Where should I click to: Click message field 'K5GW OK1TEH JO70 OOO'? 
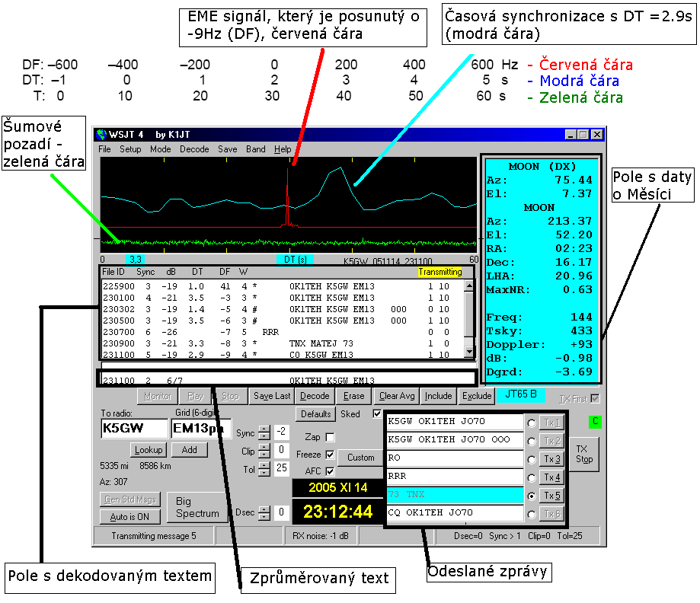coord(455,439)
